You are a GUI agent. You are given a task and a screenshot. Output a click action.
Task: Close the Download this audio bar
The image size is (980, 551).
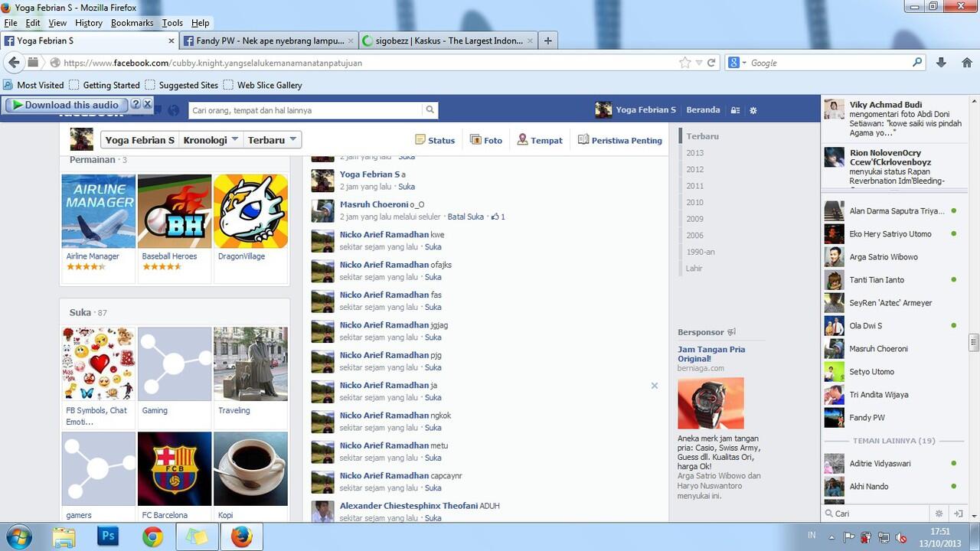(148, 104)
